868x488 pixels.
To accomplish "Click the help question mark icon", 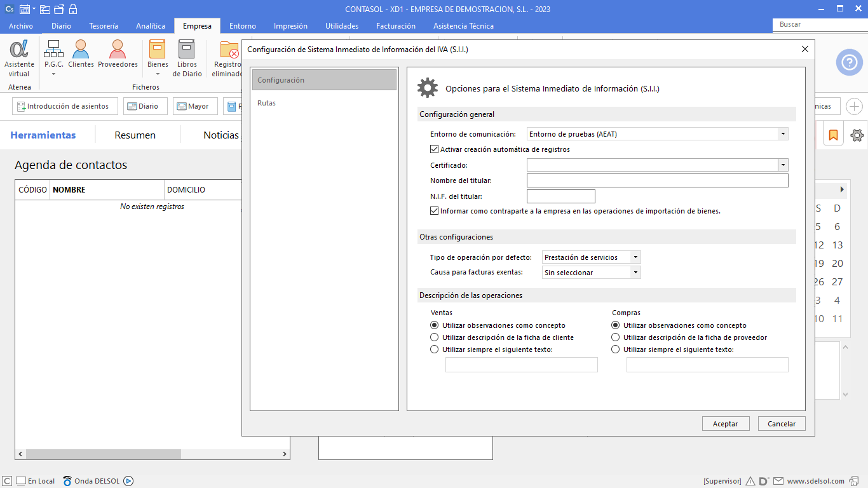I will coord(849,62).
